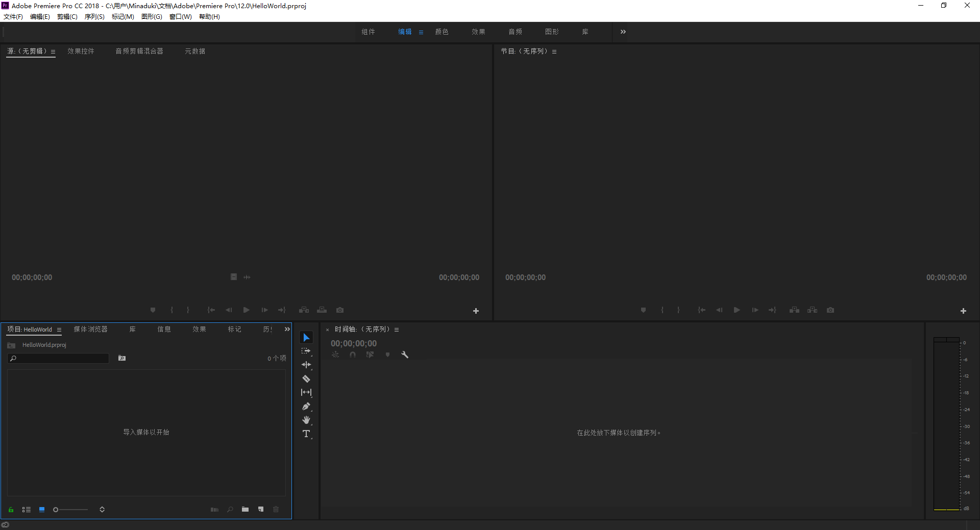Select the Slip tool
Viewport: 980px width, 530px height.
(x=306, y=393)
